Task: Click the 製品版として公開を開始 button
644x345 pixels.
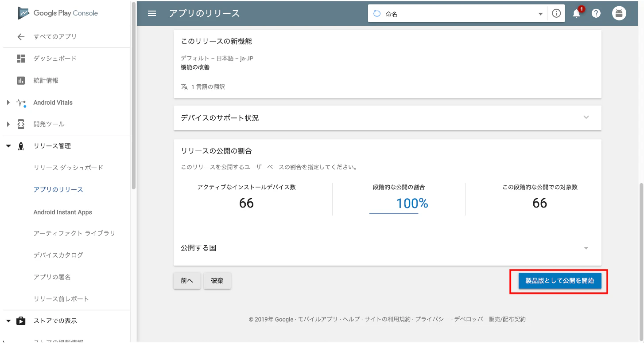Action: click(560, 281)
